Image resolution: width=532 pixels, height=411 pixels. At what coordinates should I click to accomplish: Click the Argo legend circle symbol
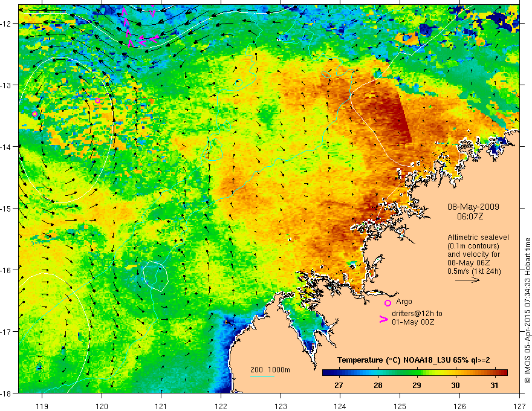[388, 303]
